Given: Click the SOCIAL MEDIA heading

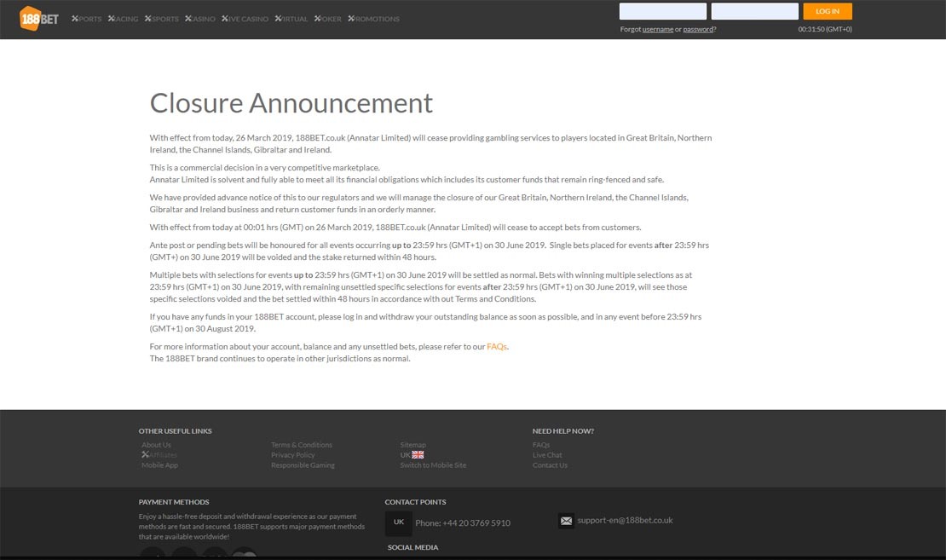Looking at the screenshot, I should tap(412, 547).
